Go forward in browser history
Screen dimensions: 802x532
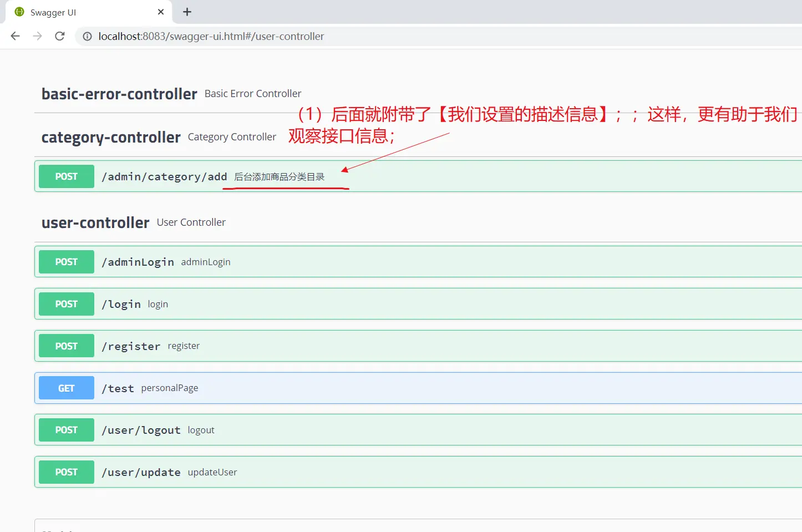pyautogui.click(x=37, y=36)
